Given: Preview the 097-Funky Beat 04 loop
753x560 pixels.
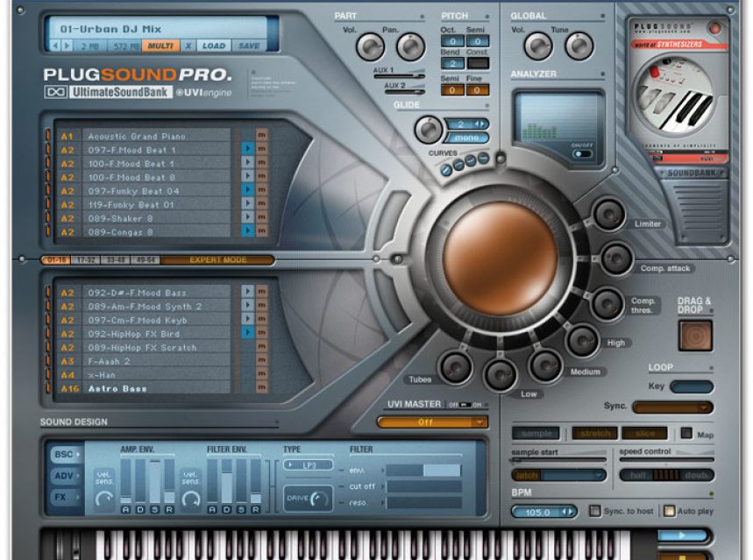Looking at the screenshot, I should point(247,190).
